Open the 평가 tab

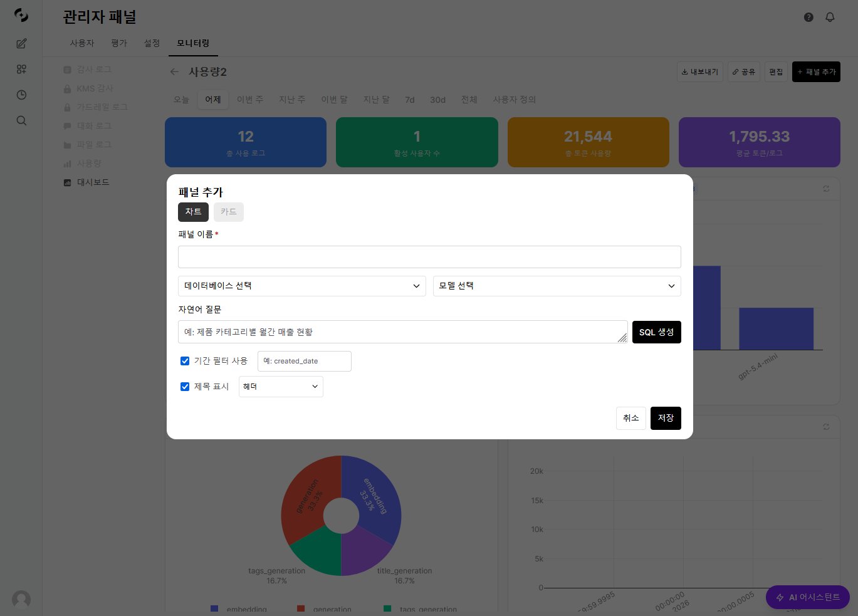119,43
